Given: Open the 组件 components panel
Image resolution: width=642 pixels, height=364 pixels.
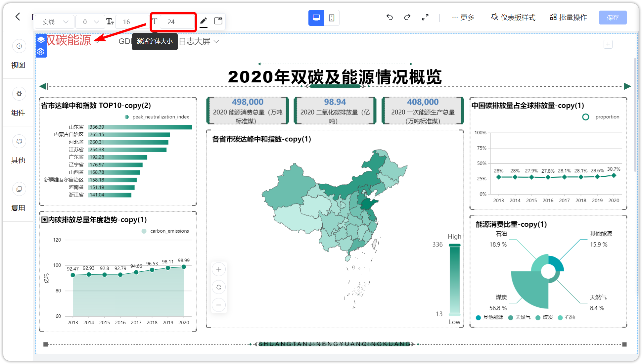Looking at the screenshot, I should click(18, 102).
